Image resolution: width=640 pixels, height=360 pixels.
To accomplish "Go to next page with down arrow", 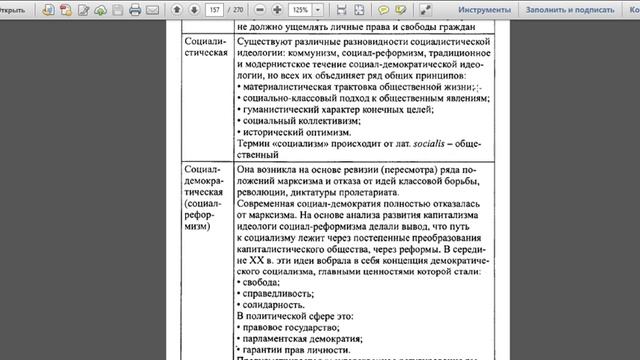I will pos(194,9).
